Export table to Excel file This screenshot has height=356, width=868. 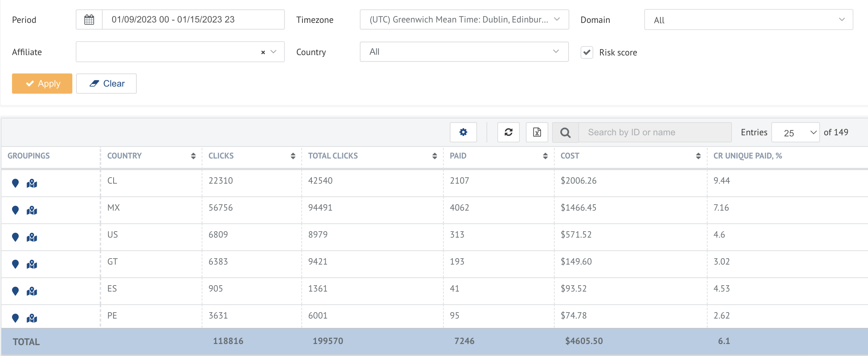537,132
